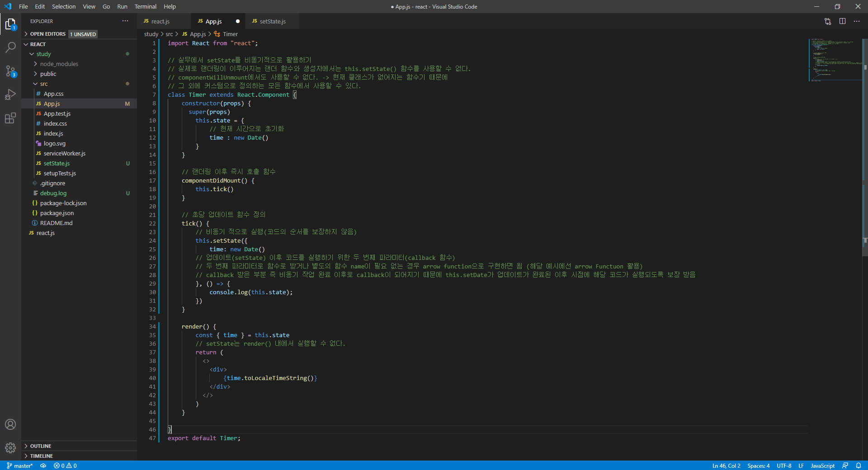Image resolution: width=868 pixels, height=470 pixels.
Task: Click the Open Changes icon near the editor tabs
Action: 827,21
